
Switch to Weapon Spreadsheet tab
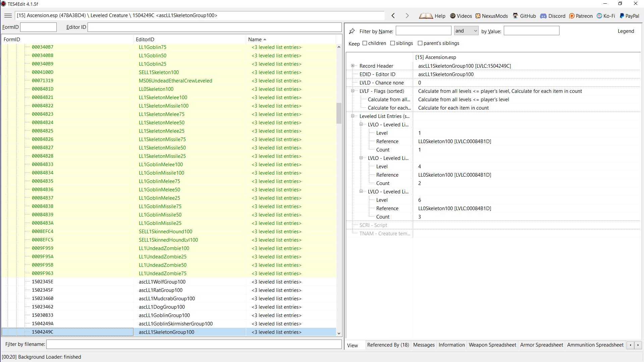point(492,345)
